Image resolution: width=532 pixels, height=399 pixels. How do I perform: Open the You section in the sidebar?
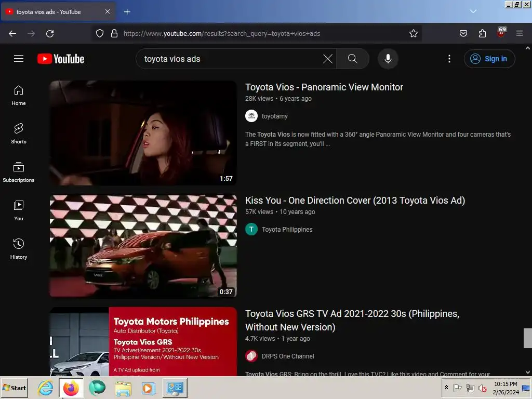pos(19,211)
